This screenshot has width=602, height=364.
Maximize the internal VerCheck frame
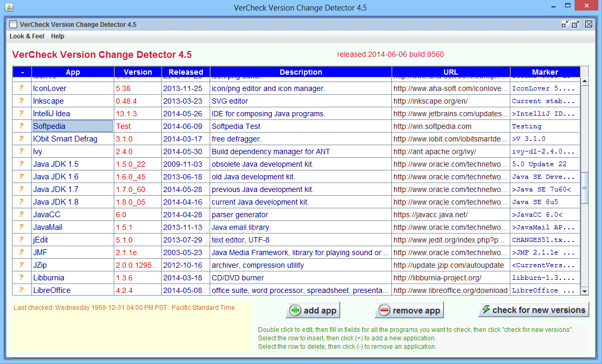point(576,24)
